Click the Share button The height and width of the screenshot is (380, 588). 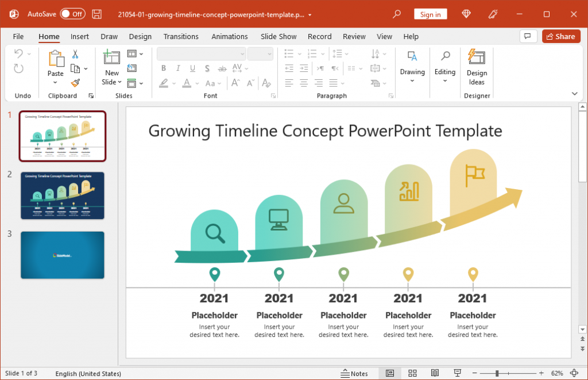[x=561, y=36]
